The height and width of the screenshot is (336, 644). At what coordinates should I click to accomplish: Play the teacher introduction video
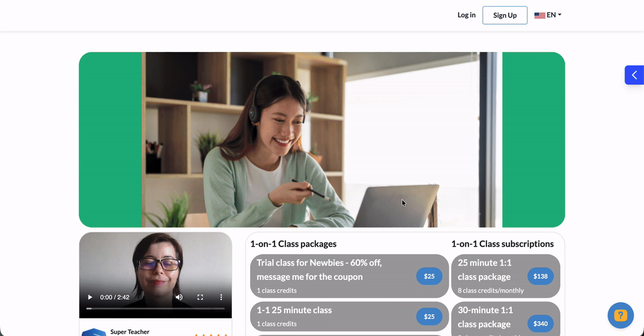90,297
